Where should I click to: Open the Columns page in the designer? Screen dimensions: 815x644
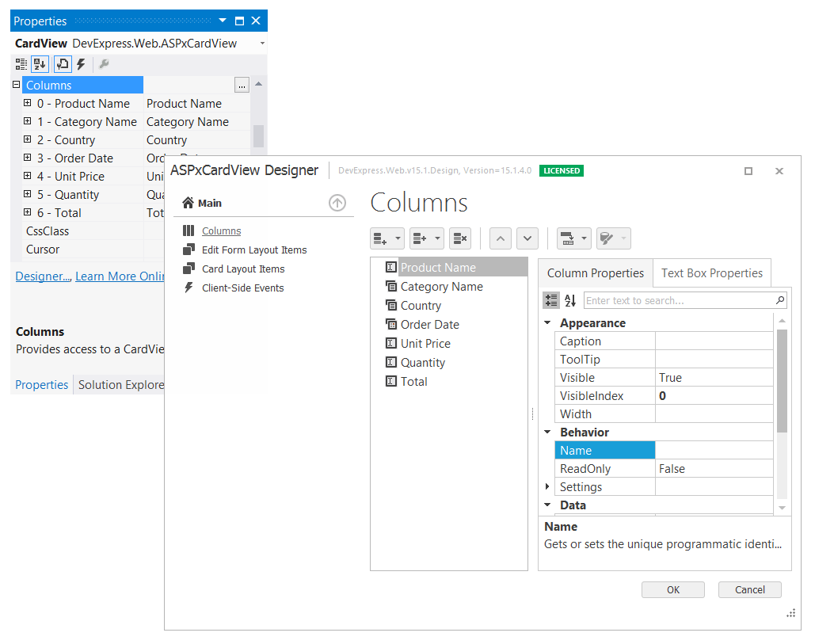pyautogui.click(x=222, y=231)
